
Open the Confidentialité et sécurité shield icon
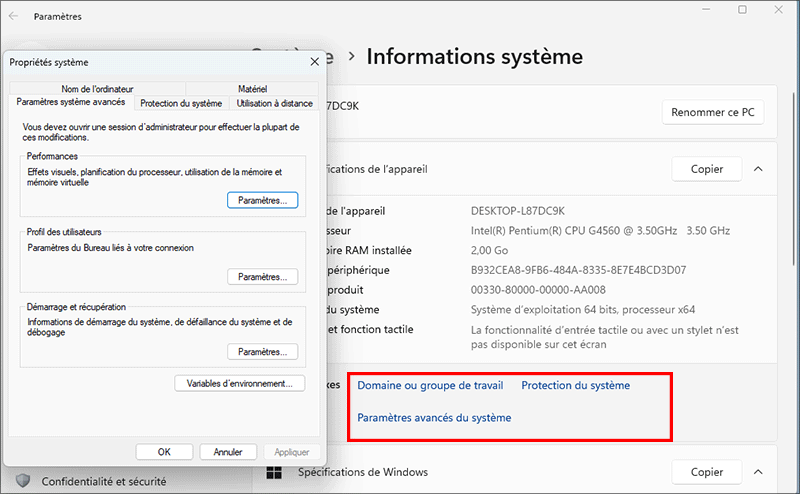(23, 481)
